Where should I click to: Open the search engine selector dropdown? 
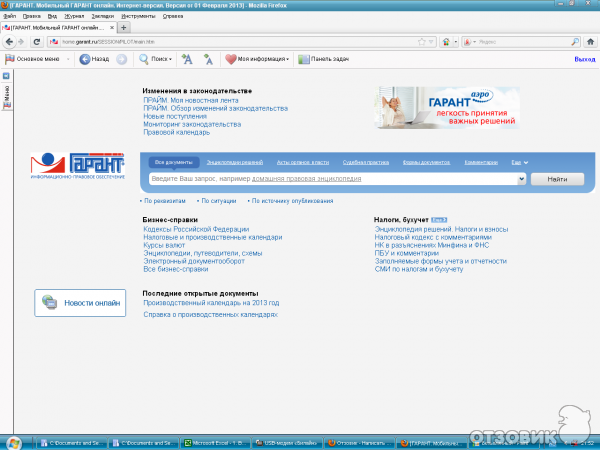click(x=470, y=42)
